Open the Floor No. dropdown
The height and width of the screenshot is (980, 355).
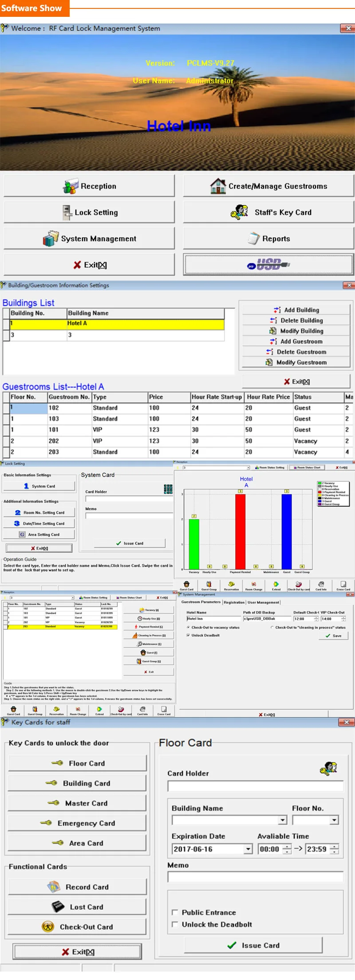(x=334, y=820)
